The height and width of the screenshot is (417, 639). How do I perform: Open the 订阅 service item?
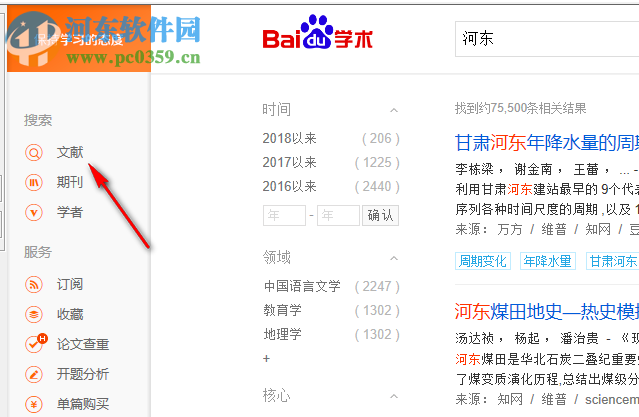pos(70,284)
